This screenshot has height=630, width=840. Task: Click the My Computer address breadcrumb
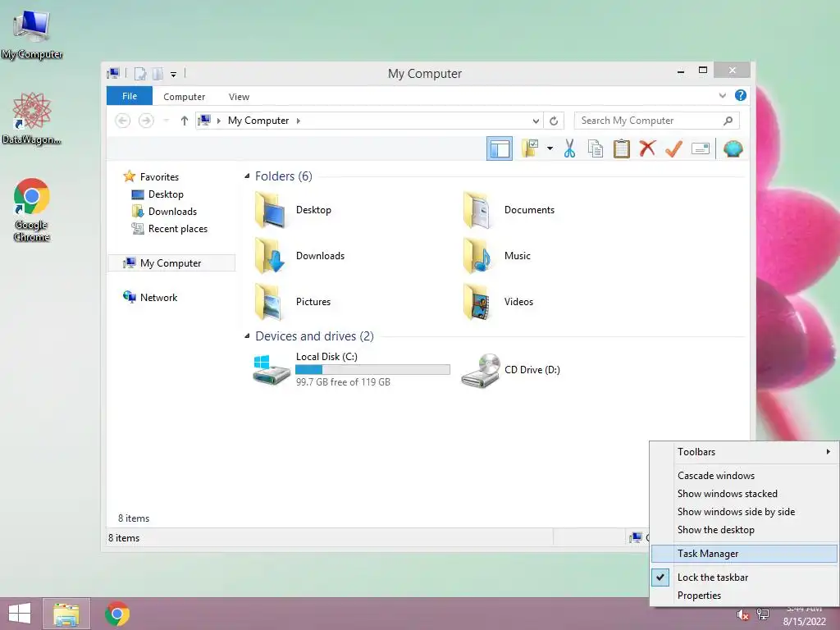tap(258, 121)
